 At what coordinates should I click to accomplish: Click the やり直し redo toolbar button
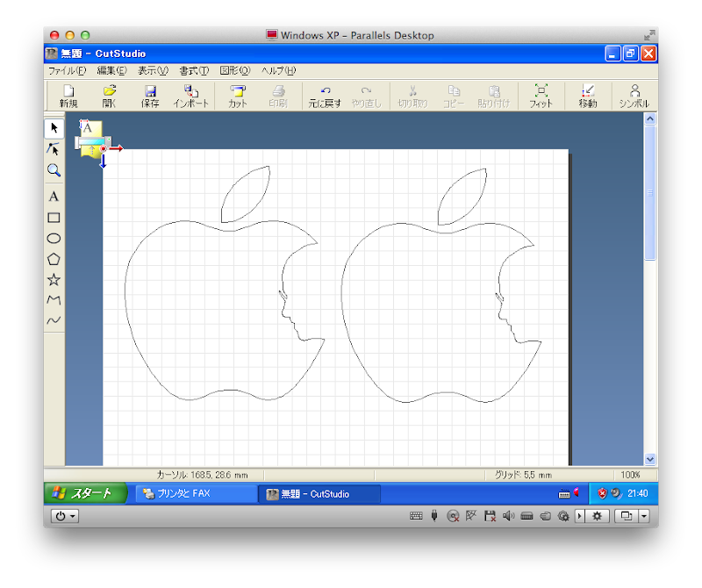[x=366, y=96]
